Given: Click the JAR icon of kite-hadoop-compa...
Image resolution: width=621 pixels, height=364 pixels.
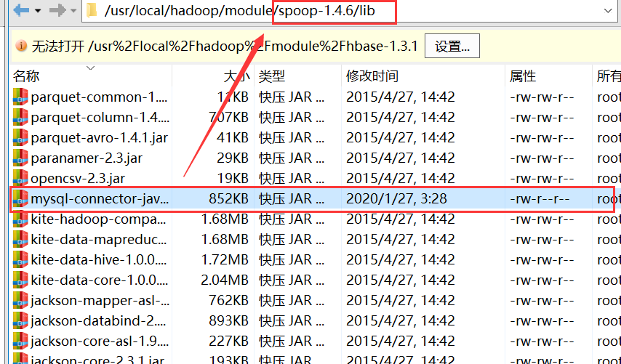Looking at the screenshot, I should (20, 219).
